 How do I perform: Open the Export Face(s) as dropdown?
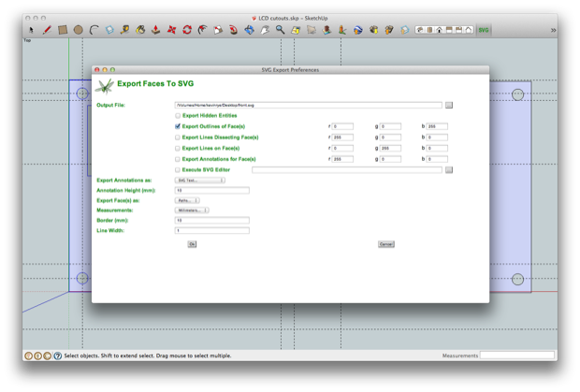[187, 200]
